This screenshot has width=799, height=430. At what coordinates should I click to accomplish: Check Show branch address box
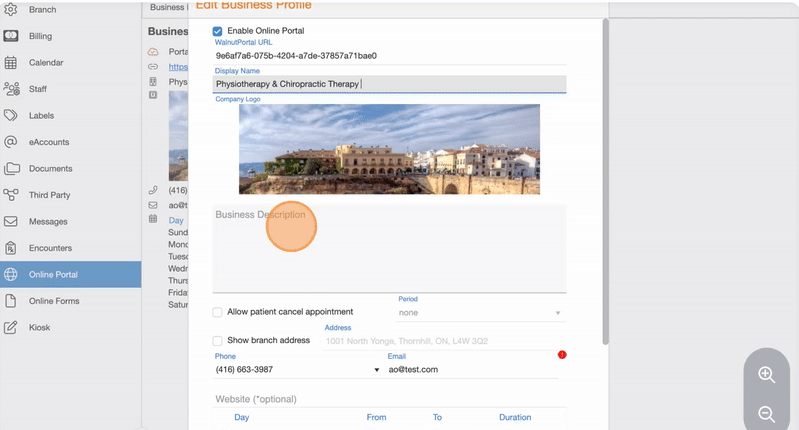click(x=218, y=340)
